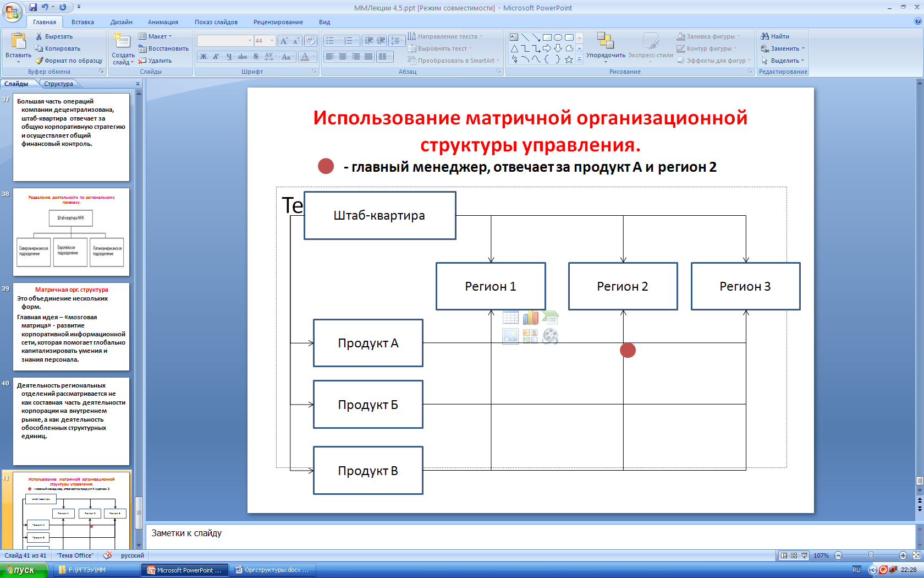Select slide 38 thumbnail
This screenshot has height=578, width=924.
(71, 232)
